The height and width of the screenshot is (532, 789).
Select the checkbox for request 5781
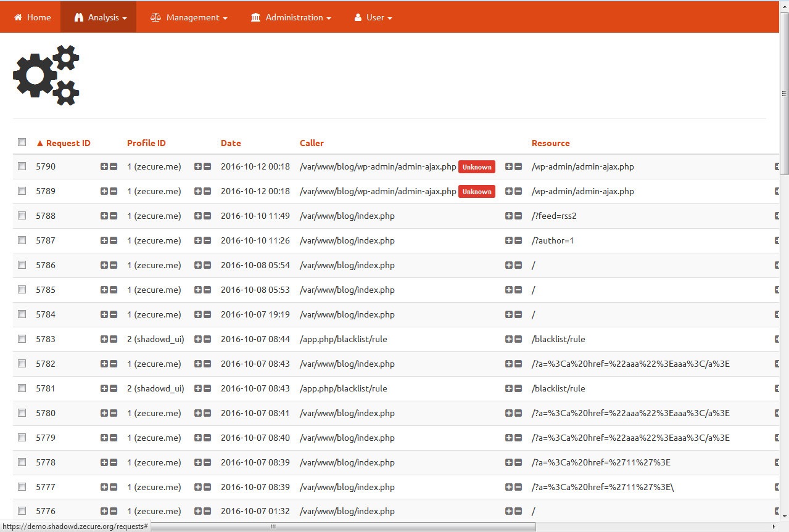click(22, 388)
